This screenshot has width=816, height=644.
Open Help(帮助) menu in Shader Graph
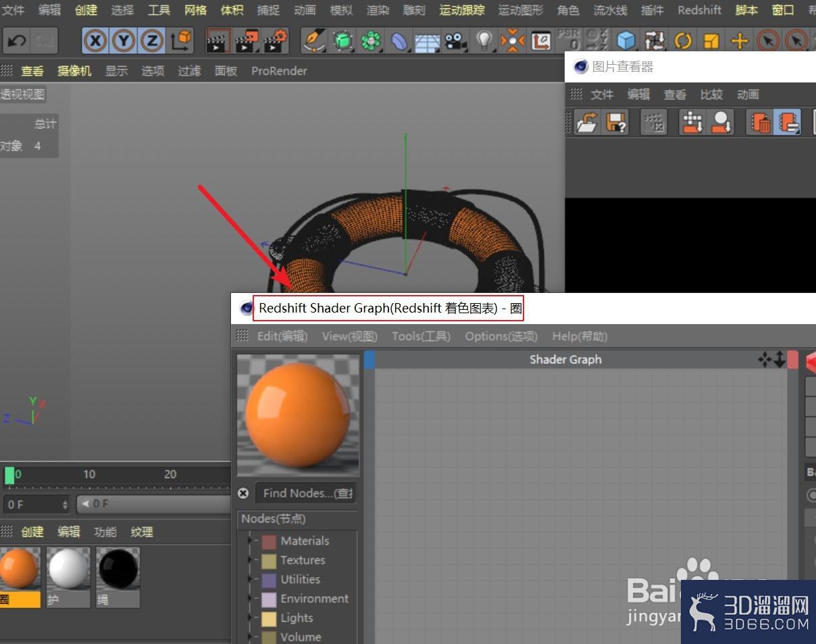click(x=580, y=336)
